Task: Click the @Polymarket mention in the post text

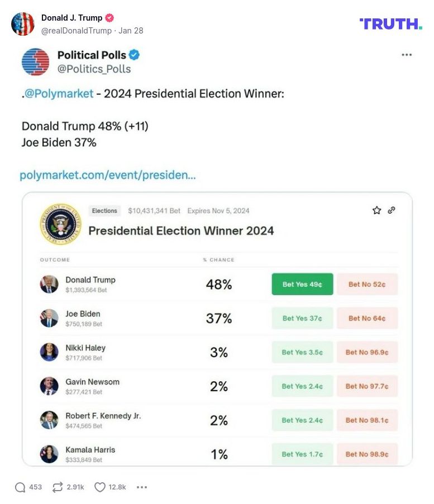Action: tap(57, 93)
